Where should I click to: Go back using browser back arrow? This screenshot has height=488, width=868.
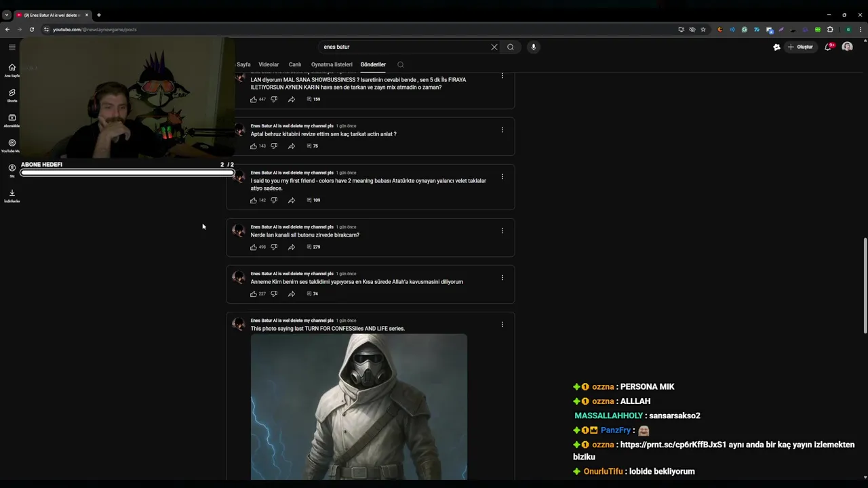(7, 29)
